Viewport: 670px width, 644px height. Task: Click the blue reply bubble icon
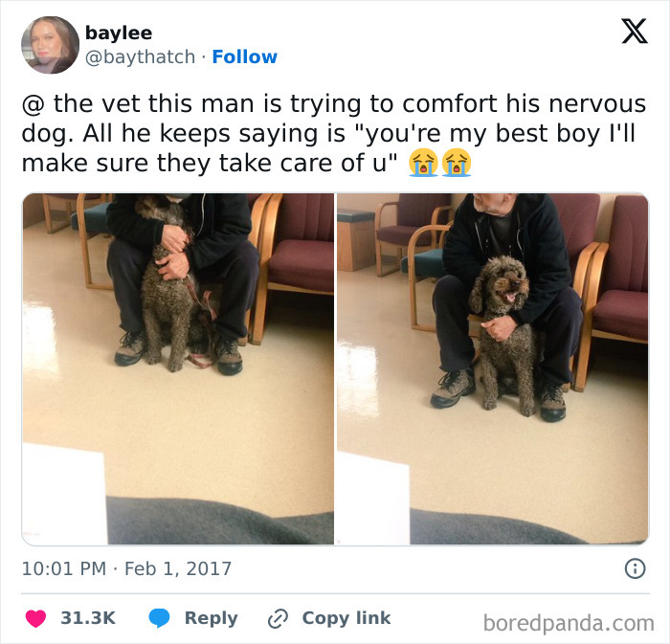pos(159,618)
